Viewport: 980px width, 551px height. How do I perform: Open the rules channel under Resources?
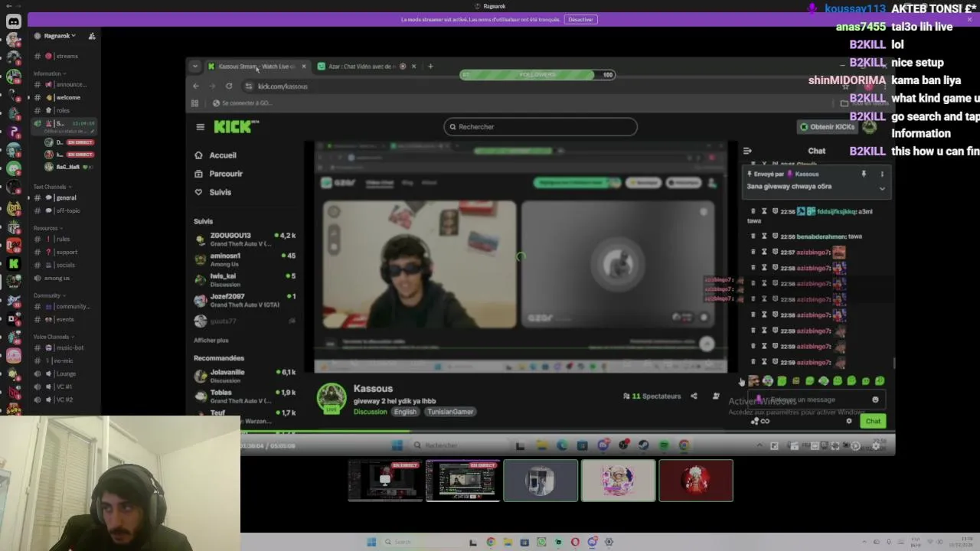tap(61, 239)
